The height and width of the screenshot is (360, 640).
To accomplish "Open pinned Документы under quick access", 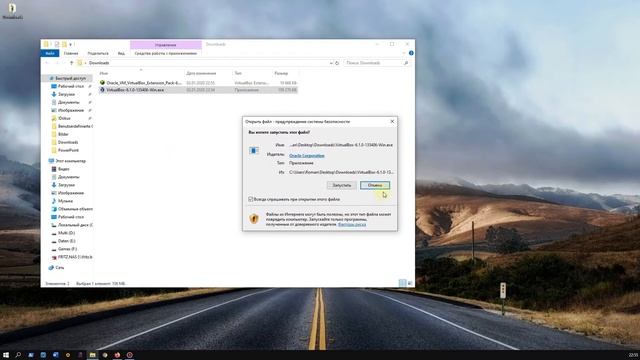I will coord(69,102).
